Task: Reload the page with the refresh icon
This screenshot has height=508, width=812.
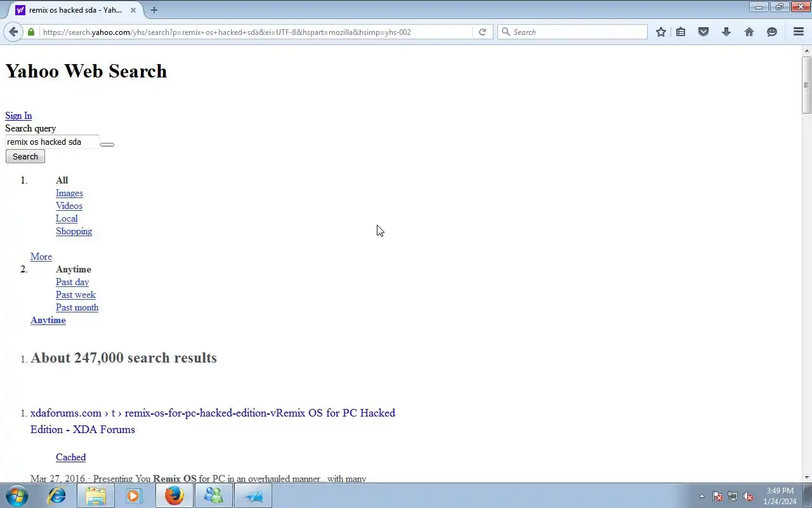Action: [482, 32]
